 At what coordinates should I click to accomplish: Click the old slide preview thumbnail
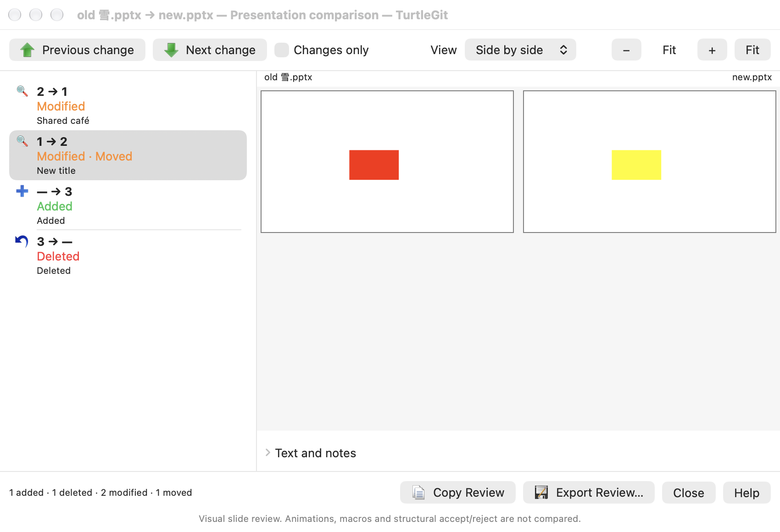point(387,161)
